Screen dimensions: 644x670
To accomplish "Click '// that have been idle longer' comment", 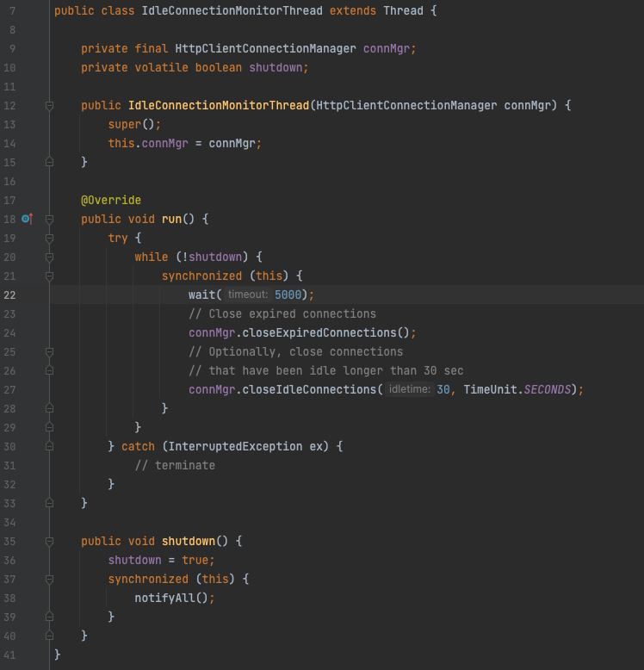I will pos(325,371).
